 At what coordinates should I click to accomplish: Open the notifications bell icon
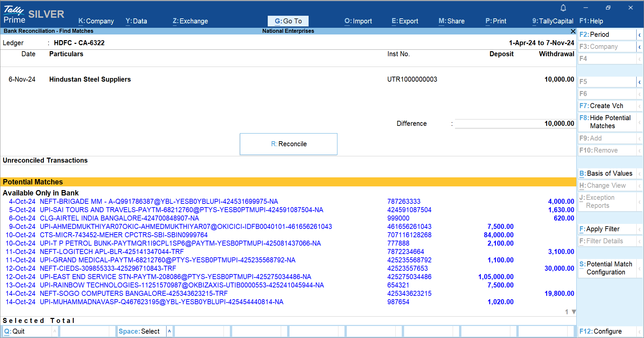563,8
